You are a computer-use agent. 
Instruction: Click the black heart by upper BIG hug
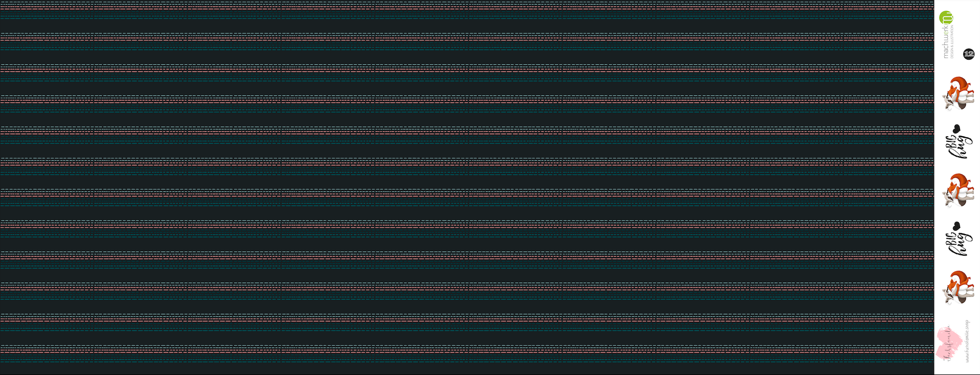(x=958, y=129)
